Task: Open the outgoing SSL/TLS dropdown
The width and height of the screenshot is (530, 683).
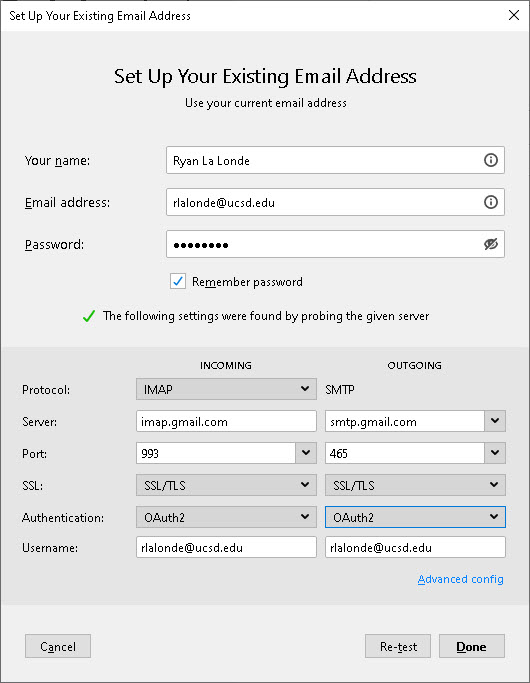Action: (415, 485)
